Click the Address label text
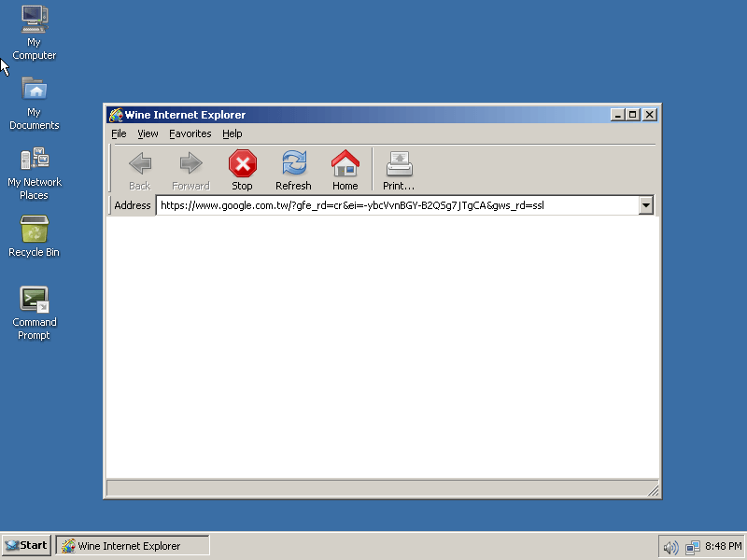Viewport: 747px width, 560px height. click(132, 205)
